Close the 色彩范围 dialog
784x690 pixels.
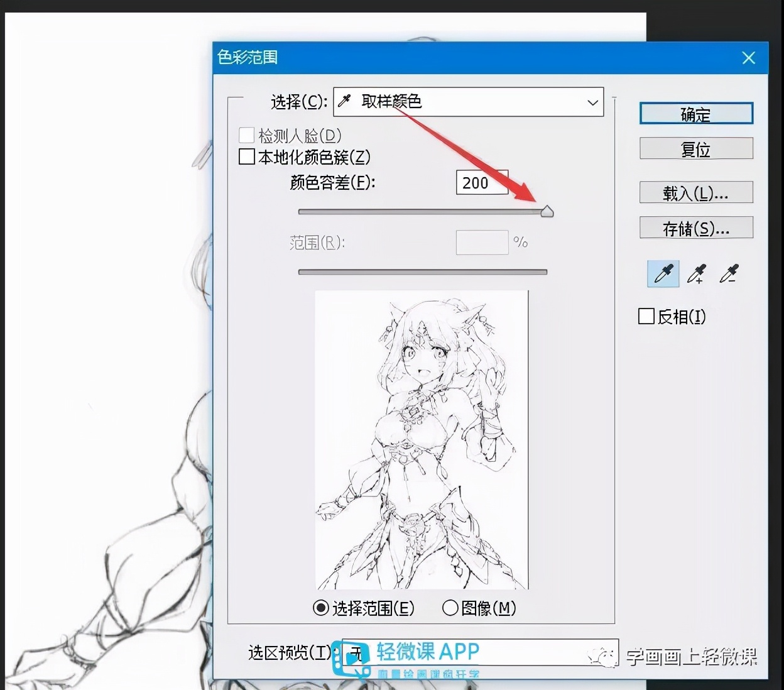(x=748, y=58)
